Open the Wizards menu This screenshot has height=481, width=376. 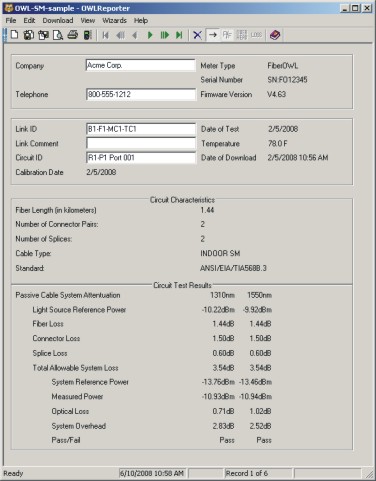(114, 21)
